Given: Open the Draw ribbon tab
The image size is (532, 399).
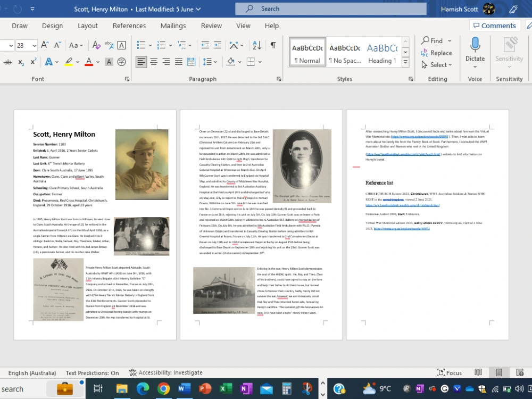Looking at the screenshot, I should pos(20,26).
